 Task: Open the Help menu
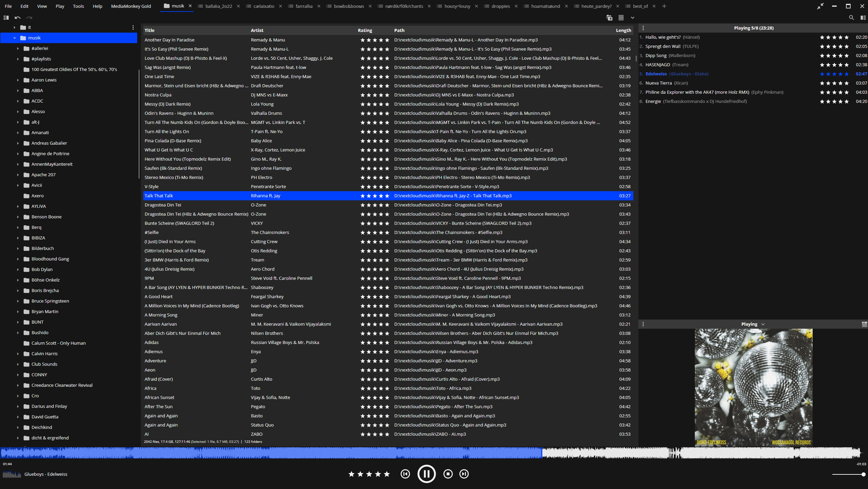click(x=97, y=6)
